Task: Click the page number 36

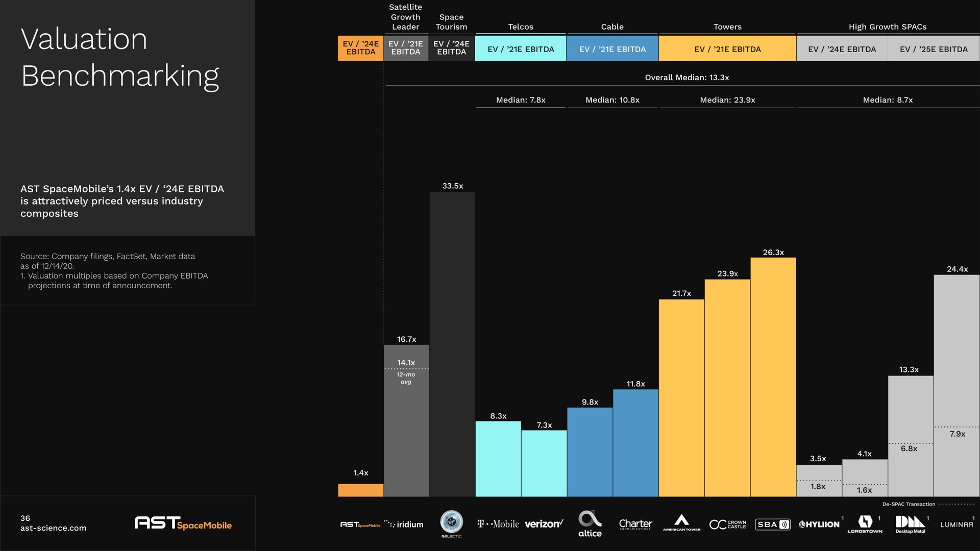Action: [x=25, y=518]
